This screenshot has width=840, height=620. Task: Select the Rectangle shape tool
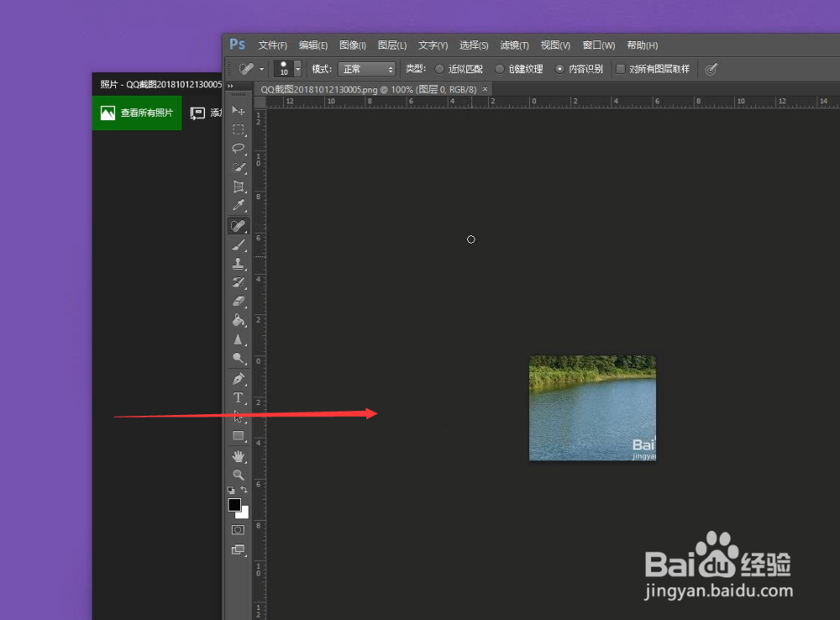point(239,436)
